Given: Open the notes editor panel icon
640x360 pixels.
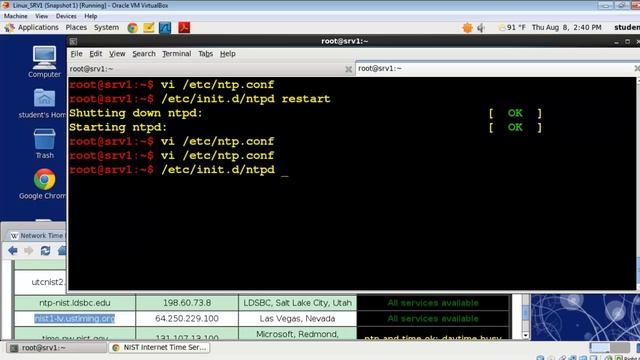Looking at the screenshot, I should click(149, 28).
